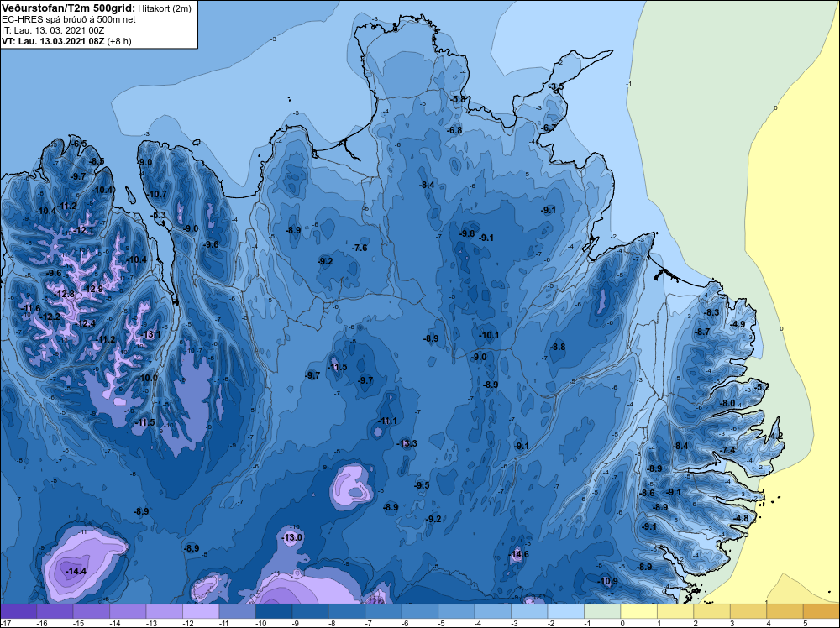Select the -7.4 temperature value
This screenshot has height=628, width=840.
click(x=727, y=450)
